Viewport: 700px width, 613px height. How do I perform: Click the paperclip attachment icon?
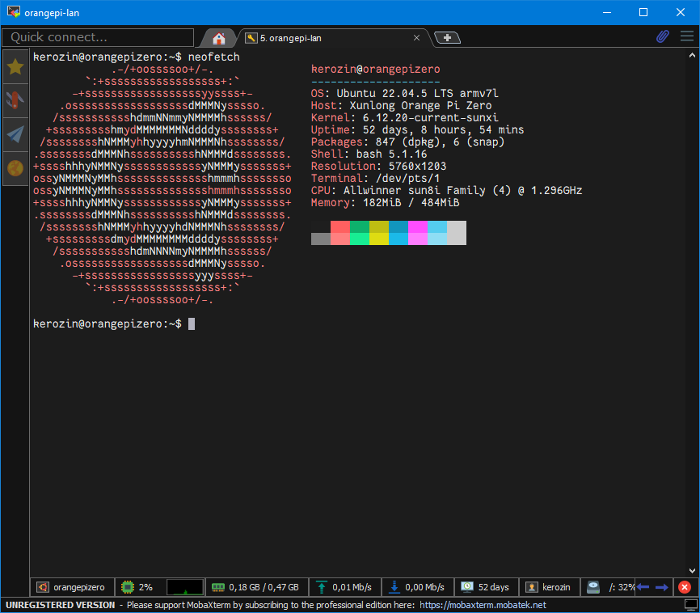[663, 36]
